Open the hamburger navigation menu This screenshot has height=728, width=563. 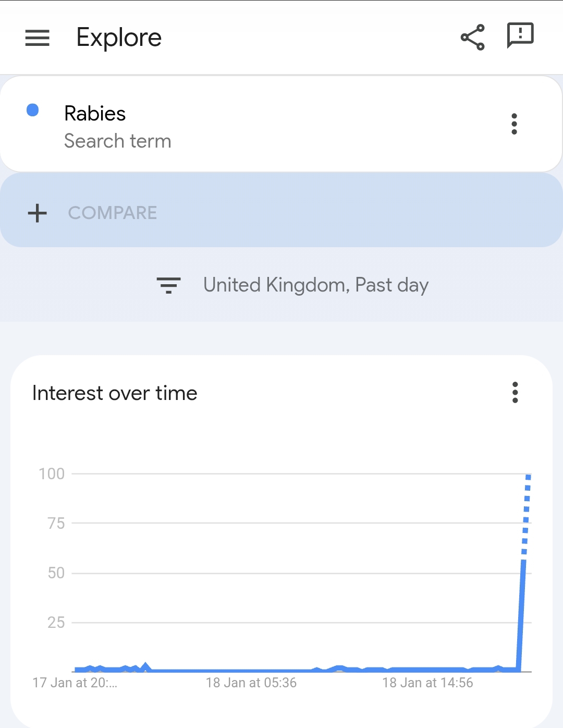[x=37, y=38]
